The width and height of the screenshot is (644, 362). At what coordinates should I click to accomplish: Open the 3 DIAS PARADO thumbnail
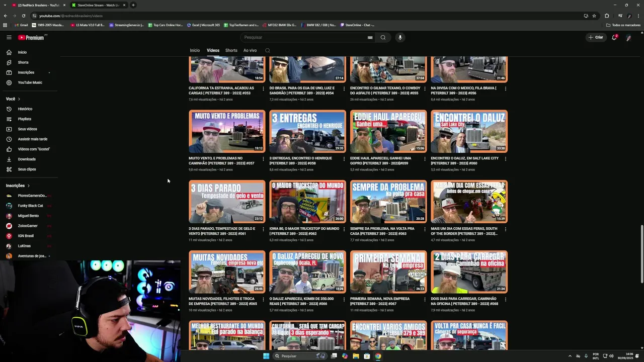pyautogui.click(x=227, y=202)
